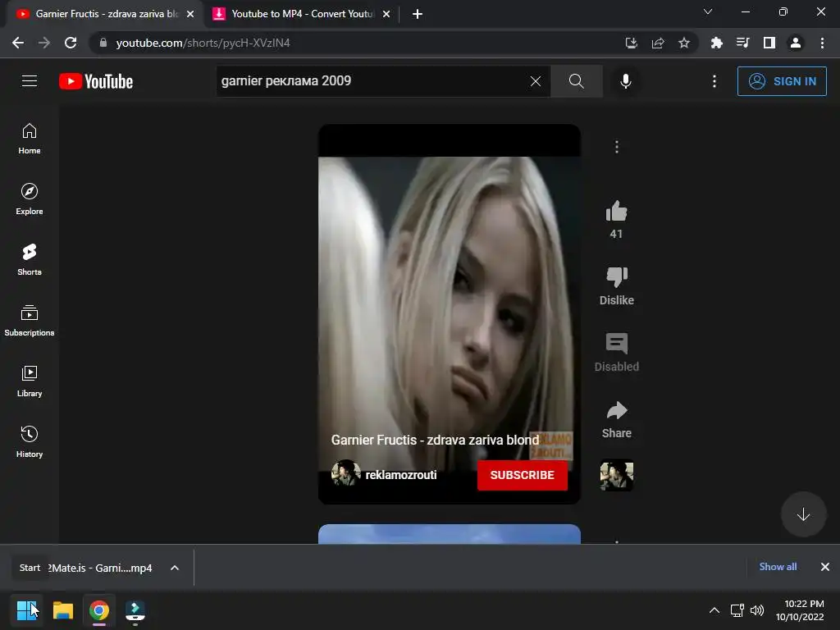
Task: Go back in browser history
Action: coord(18,43)
